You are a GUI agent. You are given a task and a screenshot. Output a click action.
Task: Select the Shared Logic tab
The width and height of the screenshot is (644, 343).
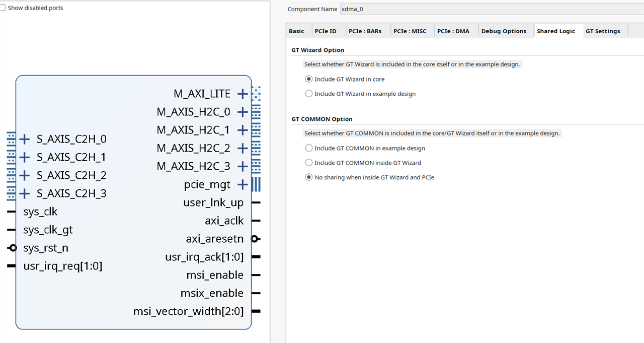pyautogui.click(x=556, y=31)
